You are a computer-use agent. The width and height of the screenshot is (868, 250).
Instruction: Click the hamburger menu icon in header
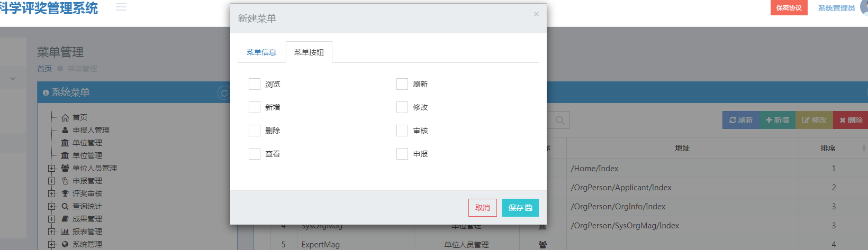tap(121, 7)
